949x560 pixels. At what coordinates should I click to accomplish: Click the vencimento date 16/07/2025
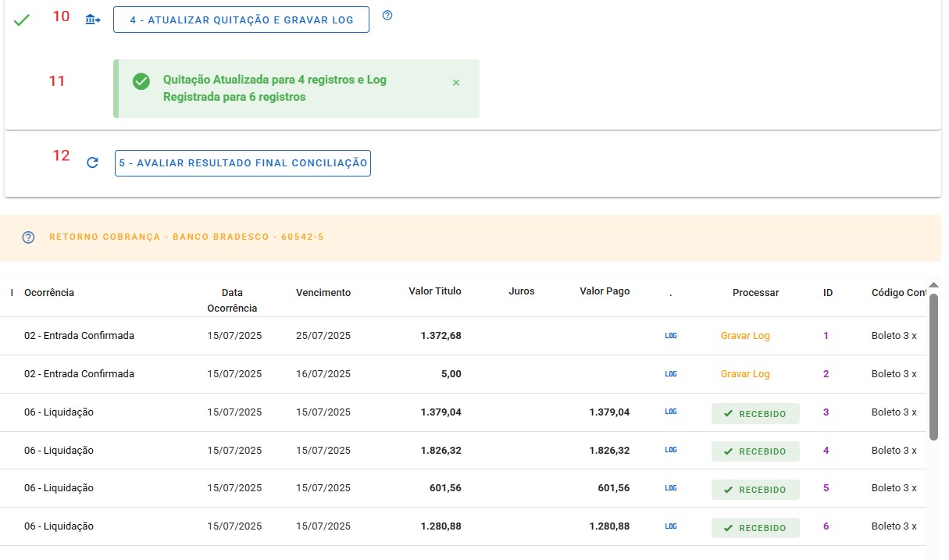[323, 374]
